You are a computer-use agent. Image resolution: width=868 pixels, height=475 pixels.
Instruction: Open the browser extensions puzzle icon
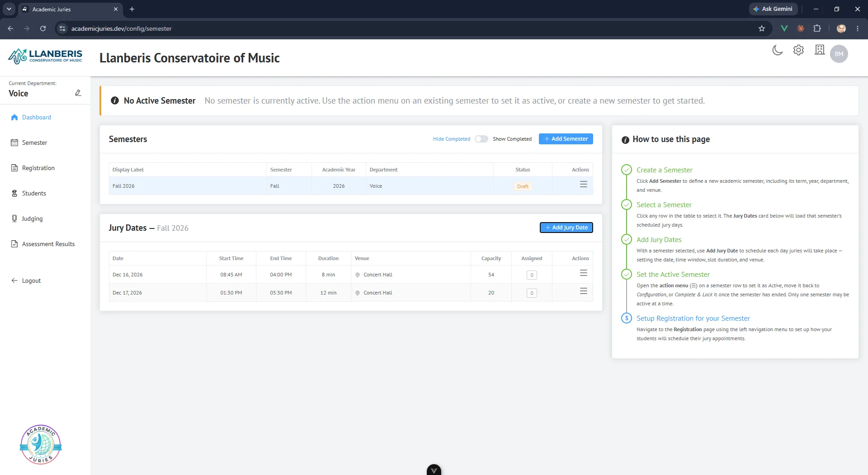point(817,28)
